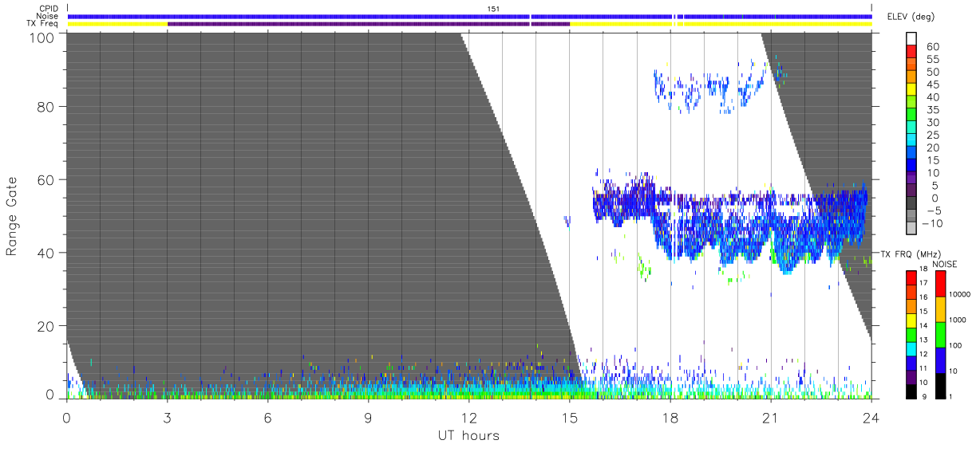Viewport: 980px width, 452px height.
Task: Click the "TX Freq" row label
Action: click(x=43, y=24)
